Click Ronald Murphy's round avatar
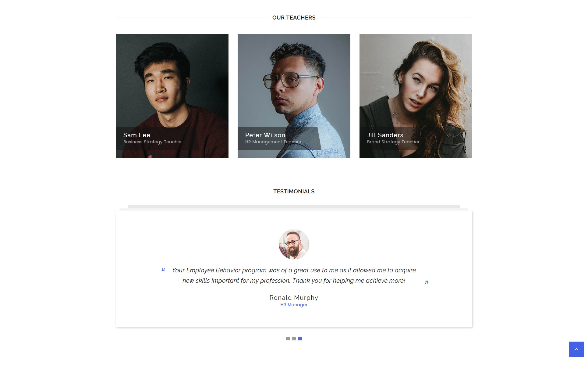588x366 pixels. click(x=294, y=244)
